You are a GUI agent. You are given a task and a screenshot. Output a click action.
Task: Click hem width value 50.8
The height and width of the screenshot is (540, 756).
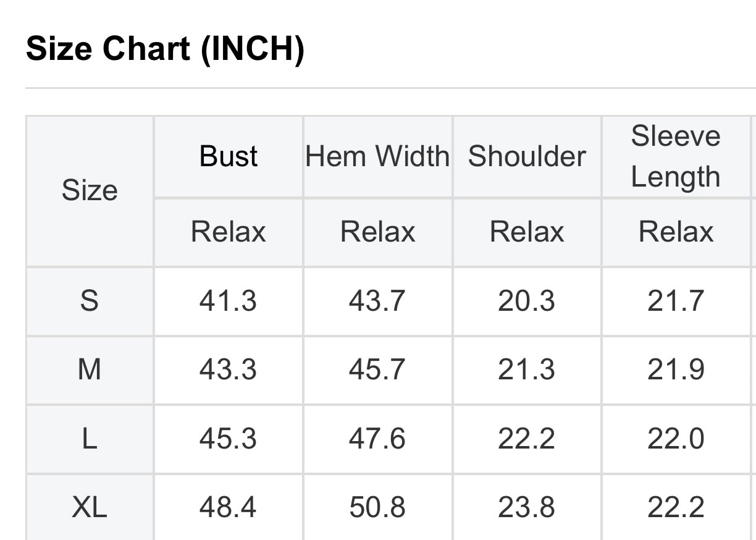pos(377,507)
